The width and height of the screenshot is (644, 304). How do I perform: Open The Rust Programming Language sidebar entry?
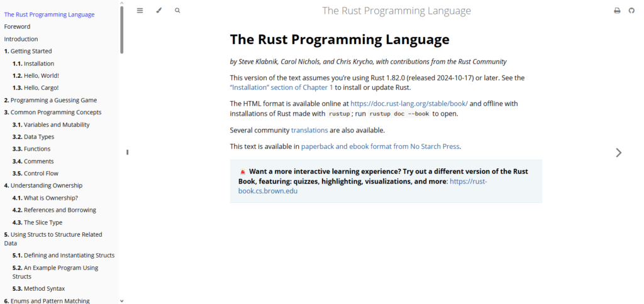pyautogui.click(x=49, y=14)
